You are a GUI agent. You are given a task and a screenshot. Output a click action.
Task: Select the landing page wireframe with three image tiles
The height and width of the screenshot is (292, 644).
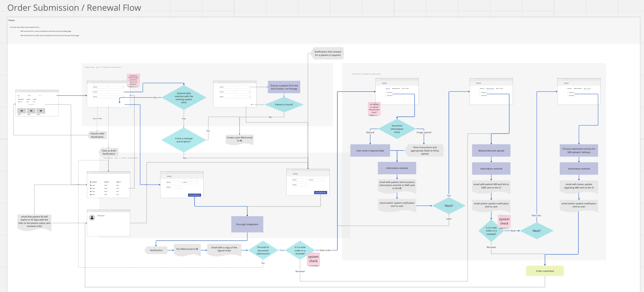tap(37, 103)
